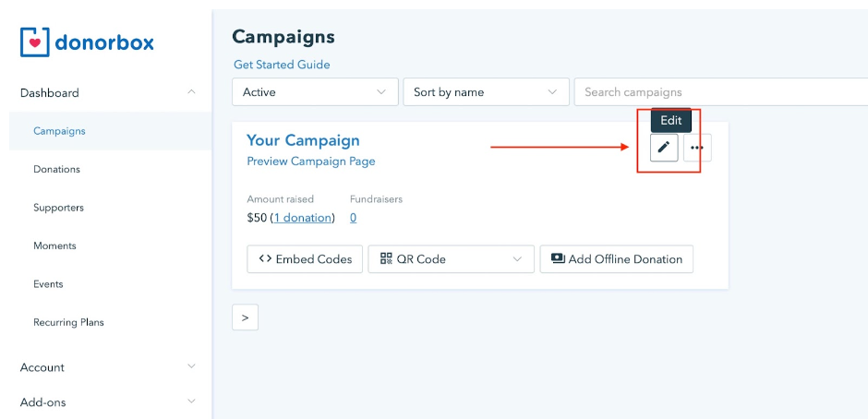Image resolution: width=868 pixels, height=419 pixels.
Task: Open the Active status filter dropdown
Action: (x=315, y=92)
